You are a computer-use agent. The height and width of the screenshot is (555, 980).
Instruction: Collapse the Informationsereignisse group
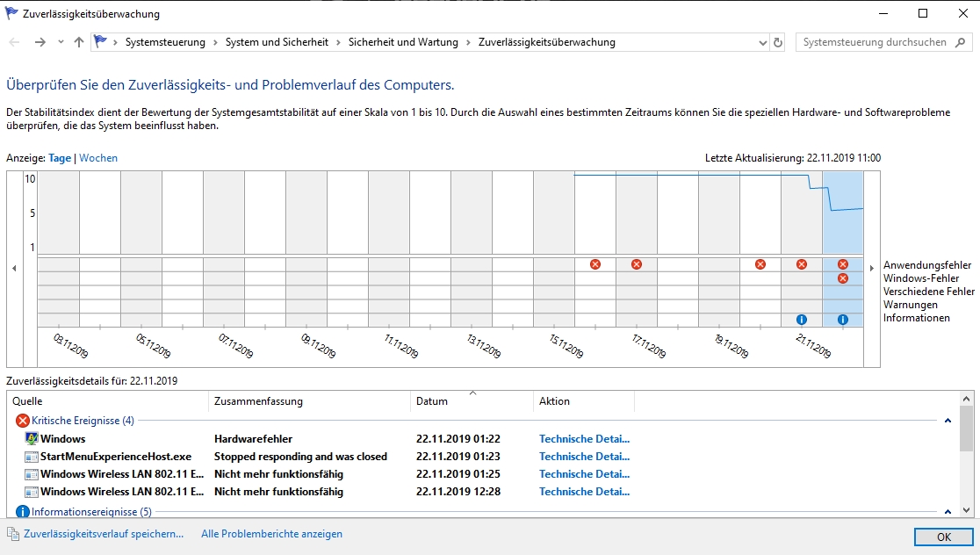pyautogui.click(x=948, y=511)
